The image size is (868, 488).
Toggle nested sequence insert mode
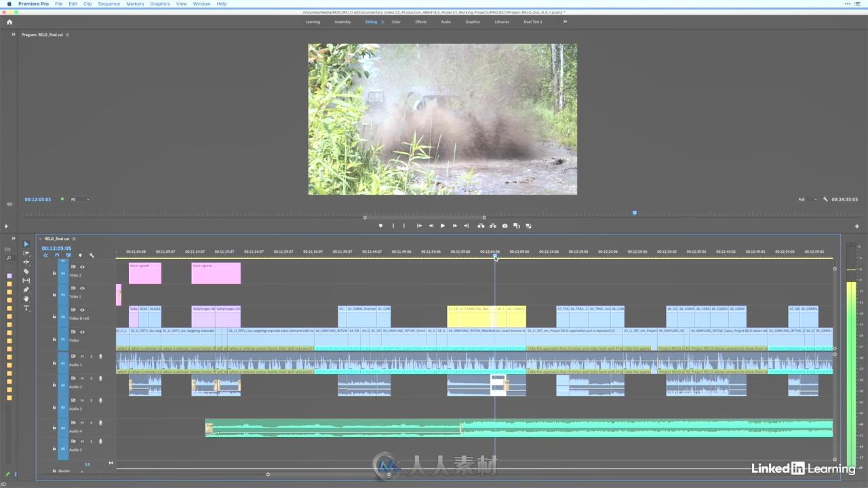pyautogui.click(x=45, y=256)
